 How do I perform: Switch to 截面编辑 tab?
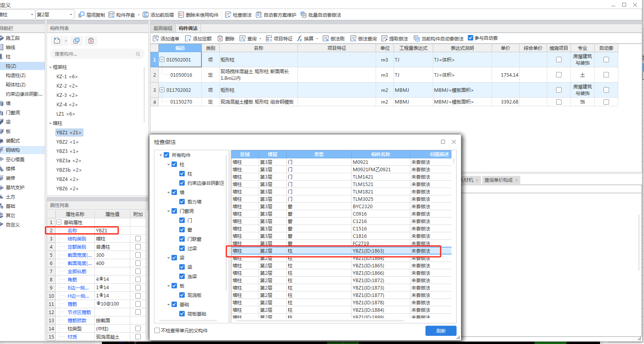163,28
